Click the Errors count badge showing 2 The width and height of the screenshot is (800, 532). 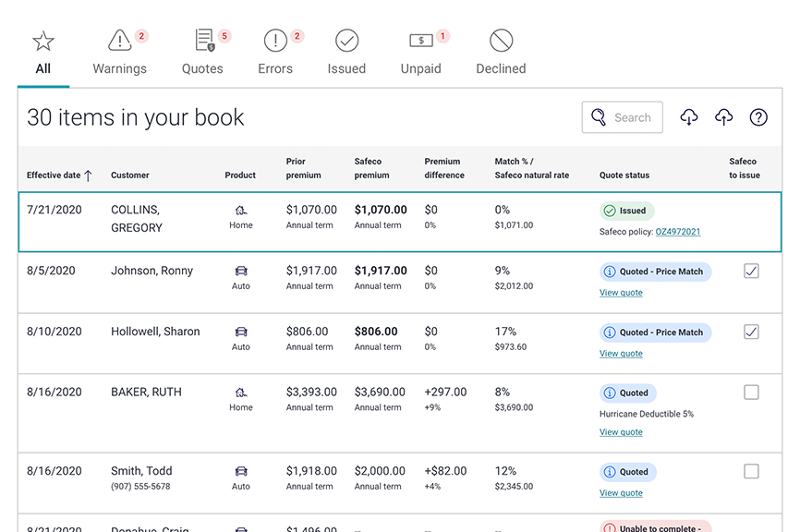coord(297,36)
